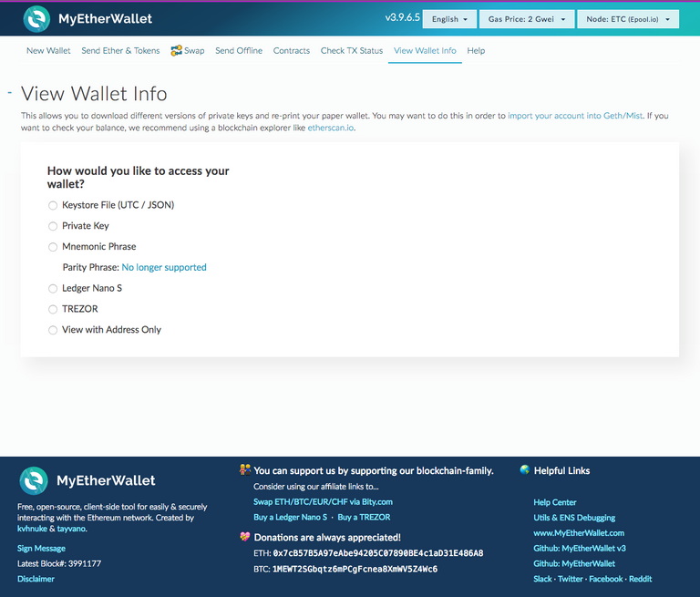Click the v3.9.6.5 version label
Image resolution: width=700 pixels, height=597 pixels.
coord(403,17)
